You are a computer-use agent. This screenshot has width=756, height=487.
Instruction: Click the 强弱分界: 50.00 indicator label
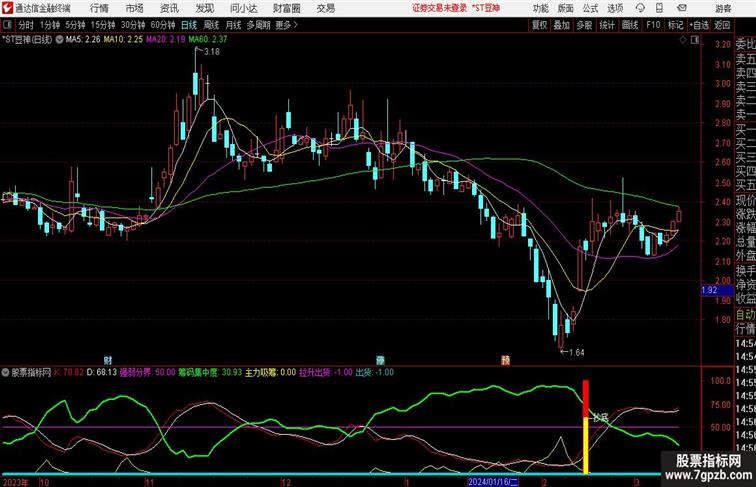click(147, 372)
